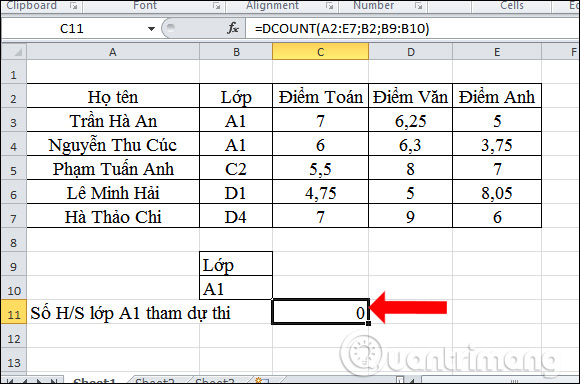The image size is (580, 384).
Task: Select Phạm Tuấn Anh's Điểm Văn cell 8
Action: pyautogui.click(x=411, y=169)
